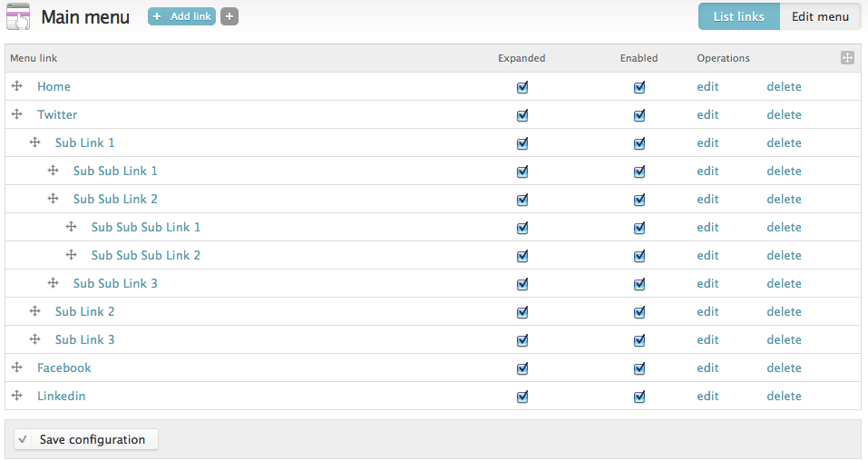
Task: Switch to the Edit menu tab
Action: tap(820, 16)
